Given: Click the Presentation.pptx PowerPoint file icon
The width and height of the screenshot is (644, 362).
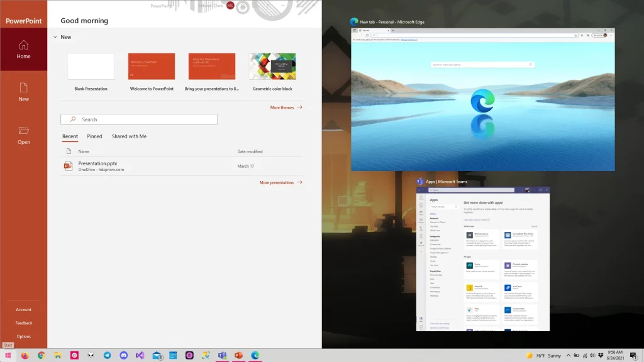Looking at the screenshot, I should (69, 166).
